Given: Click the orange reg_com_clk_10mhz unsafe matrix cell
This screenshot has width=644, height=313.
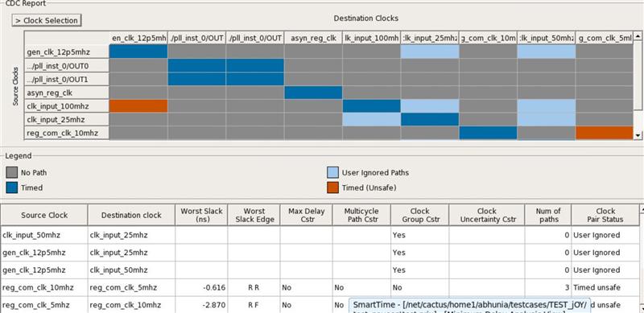Looking at the screenshot, I should click(x=605, y=133).
